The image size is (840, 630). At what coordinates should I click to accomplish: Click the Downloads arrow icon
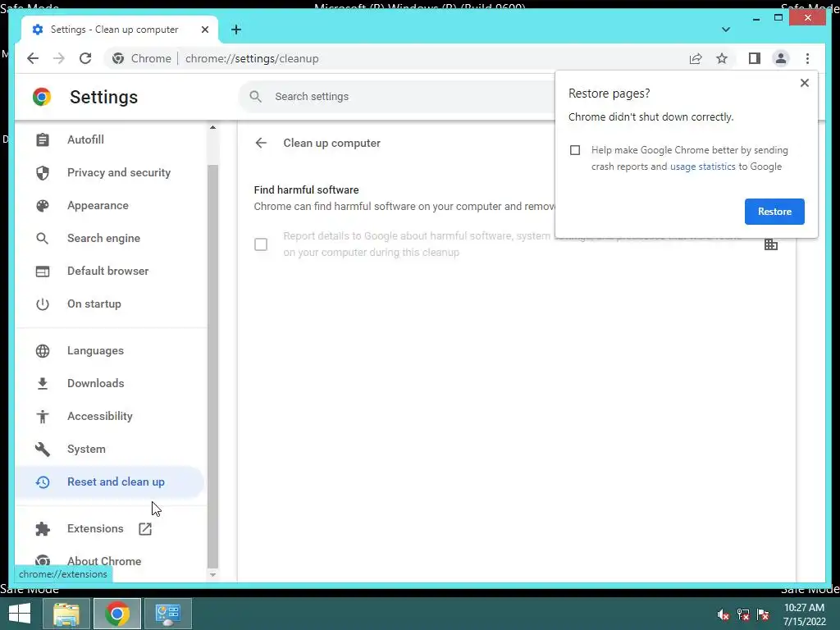(x=43, y=384)
